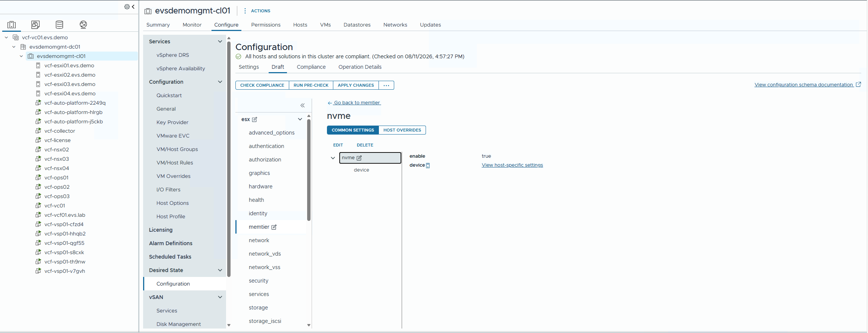868x333 pixels.
Task: Open View configuration schema documentation link
Action: point(804,85)
